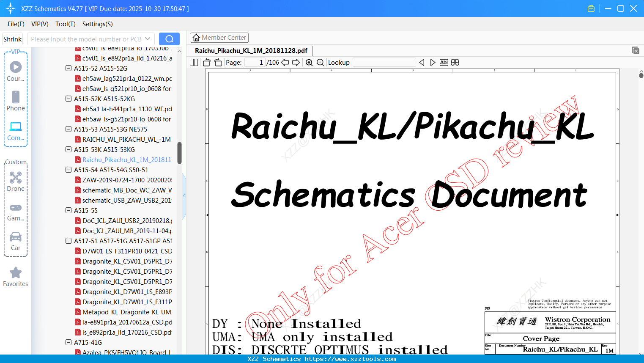Open schematic_USB_ZAW_USB2 file

(x=123, y=200)
